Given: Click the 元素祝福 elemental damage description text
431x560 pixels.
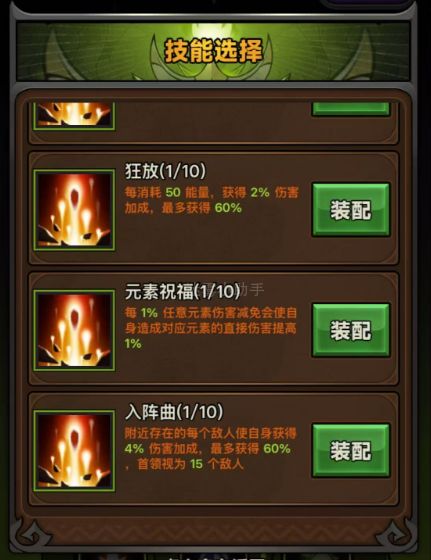Looking at the screenshot, I should pyautogui.click(x=211, y=328).
